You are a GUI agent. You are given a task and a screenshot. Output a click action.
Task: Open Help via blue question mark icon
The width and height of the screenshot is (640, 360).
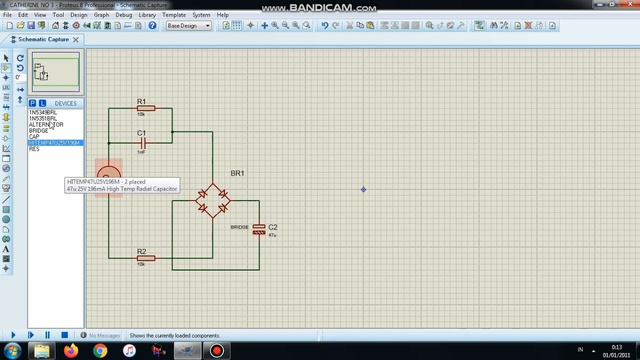[x=152, y=25]
